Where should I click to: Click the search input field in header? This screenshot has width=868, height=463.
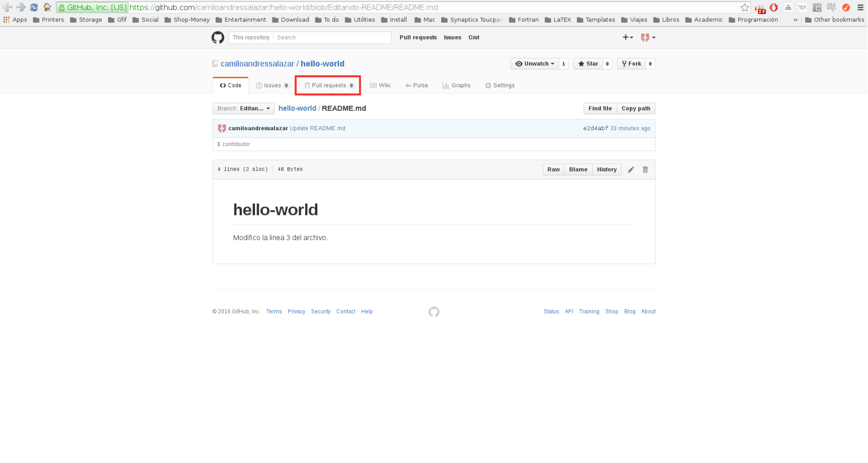pyautogui.click(x=332, y=38)
